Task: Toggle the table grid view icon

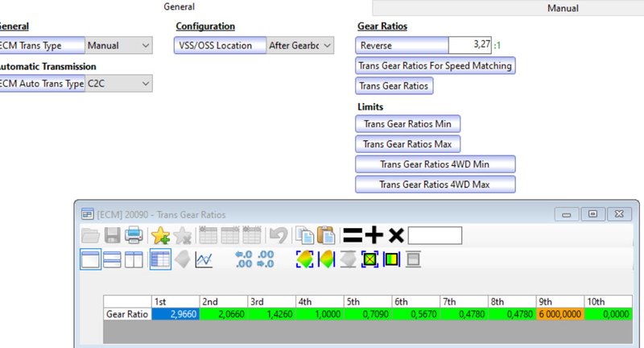Action: coord(160,259)
